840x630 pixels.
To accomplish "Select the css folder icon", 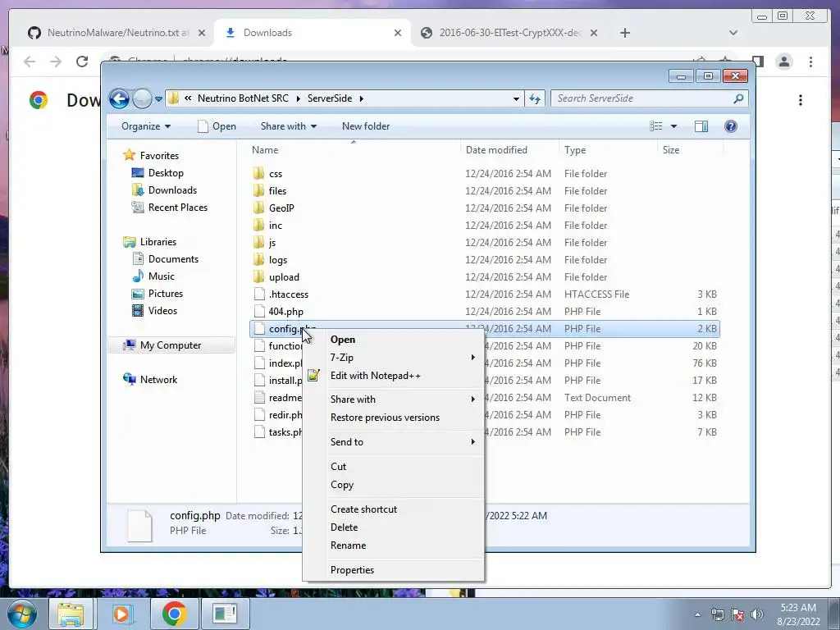I will click(258, 174).
